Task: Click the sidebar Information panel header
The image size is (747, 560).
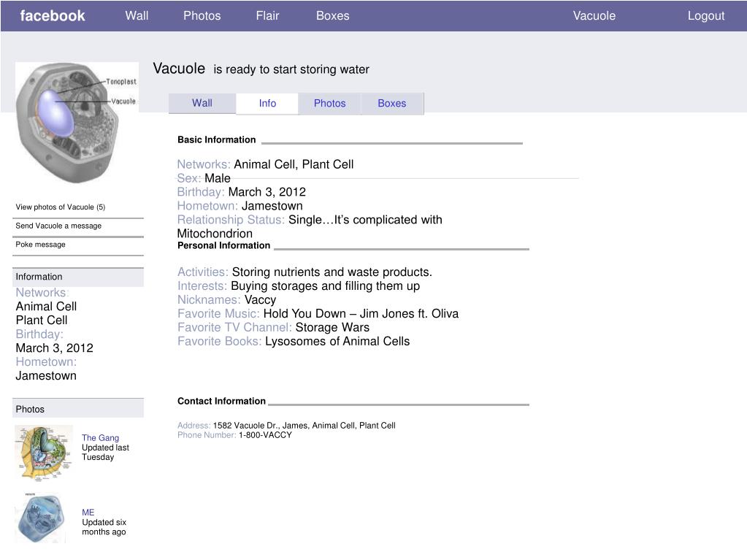Action: 78,277
